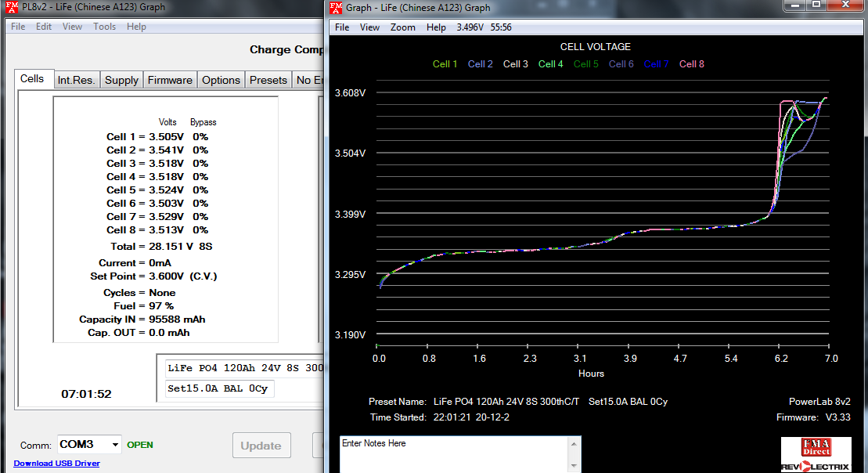The image size is (868, 473).
Task: Select the Presets tab
Action: tap(268, 80)
